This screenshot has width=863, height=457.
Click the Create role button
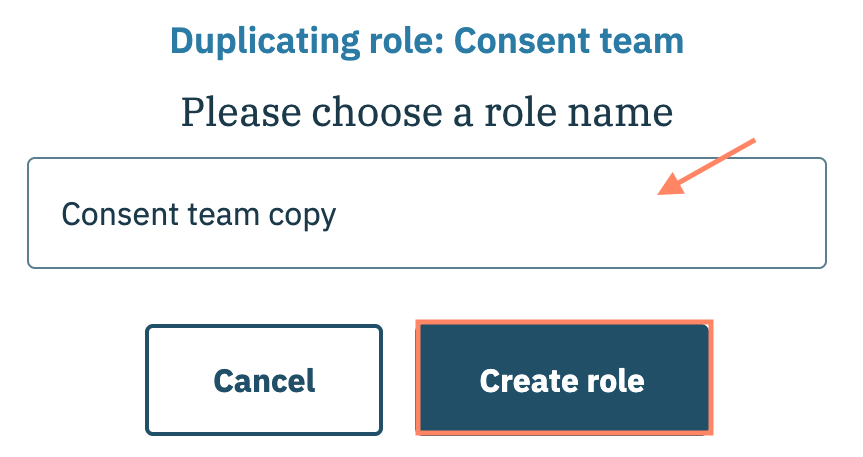pos(562,380)
